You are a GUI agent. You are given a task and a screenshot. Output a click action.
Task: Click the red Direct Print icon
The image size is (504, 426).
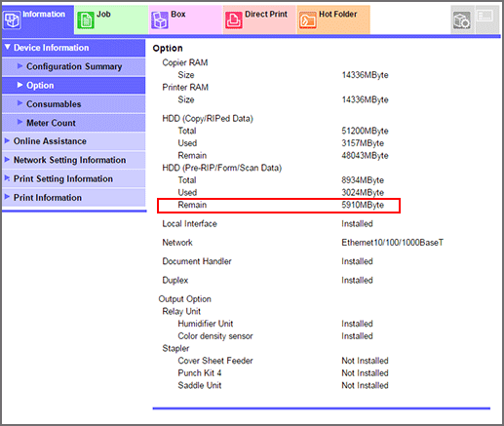[234, 20]
